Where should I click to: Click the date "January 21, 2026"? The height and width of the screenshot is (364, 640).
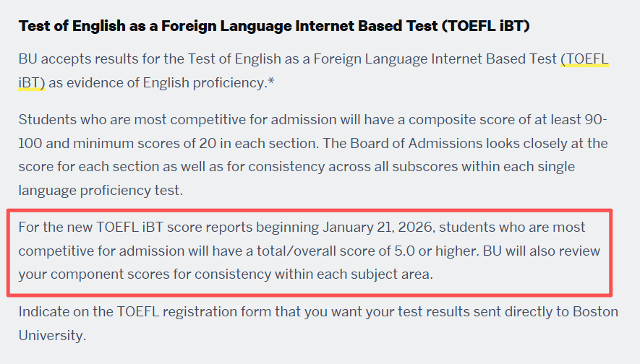click(377, 227)
